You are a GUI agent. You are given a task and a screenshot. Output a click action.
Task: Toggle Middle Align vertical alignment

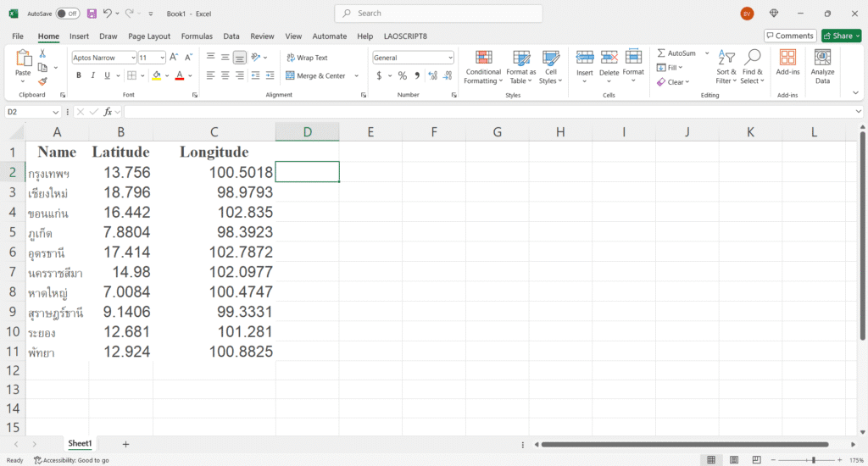225,57
